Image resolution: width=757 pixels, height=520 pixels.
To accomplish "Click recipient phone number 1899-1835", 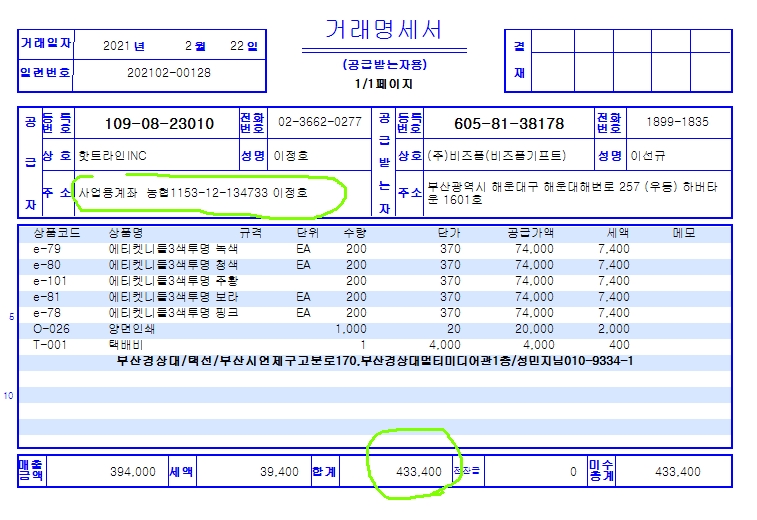I will click(677, 122).
